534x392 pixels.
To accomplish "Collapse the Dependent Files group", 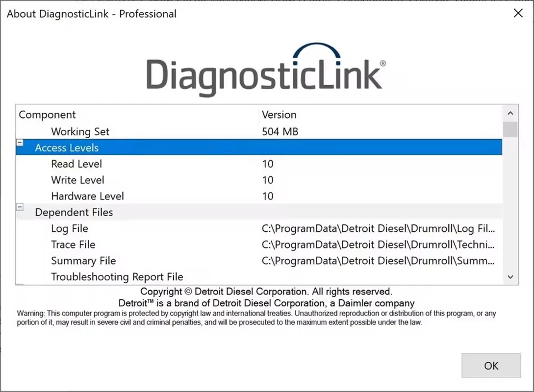I will coord(20,207).
